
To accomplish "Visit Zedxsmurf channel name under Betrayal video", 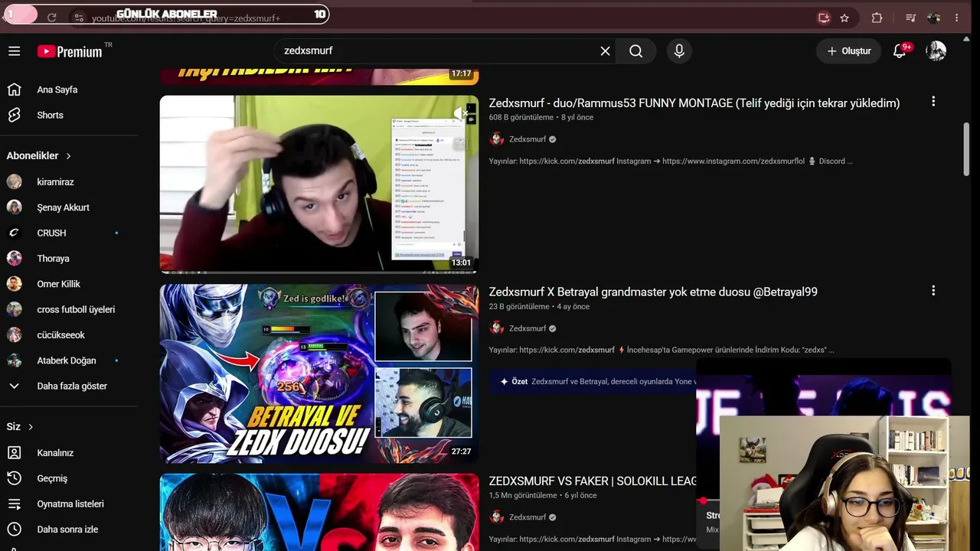I will tap(528, 328).
